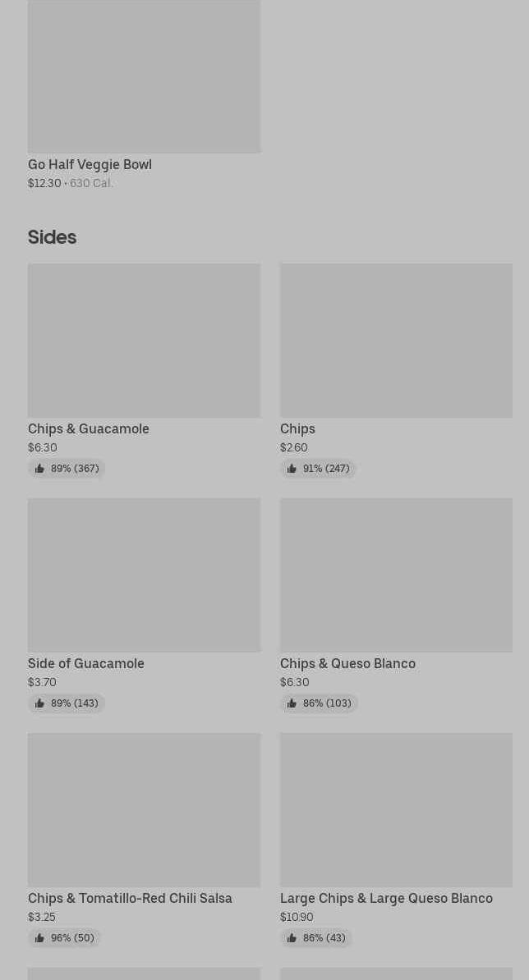Click the Go Half Veggie Bowl title
Screen dimensions: 529x980
[90, 164]
